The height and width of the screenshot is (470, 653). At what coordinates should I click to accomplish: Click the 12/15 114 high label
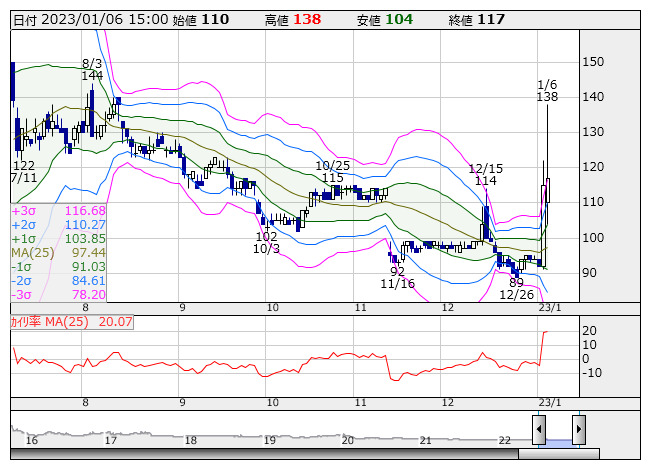[x=486, y=175]
